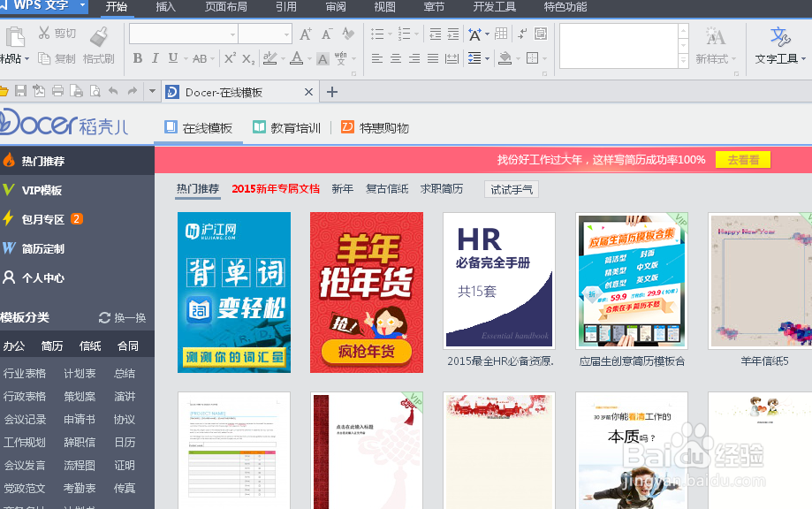Select the Format Painter (格式刷) brush
The image size is (812, 509).
pos(98,37)
